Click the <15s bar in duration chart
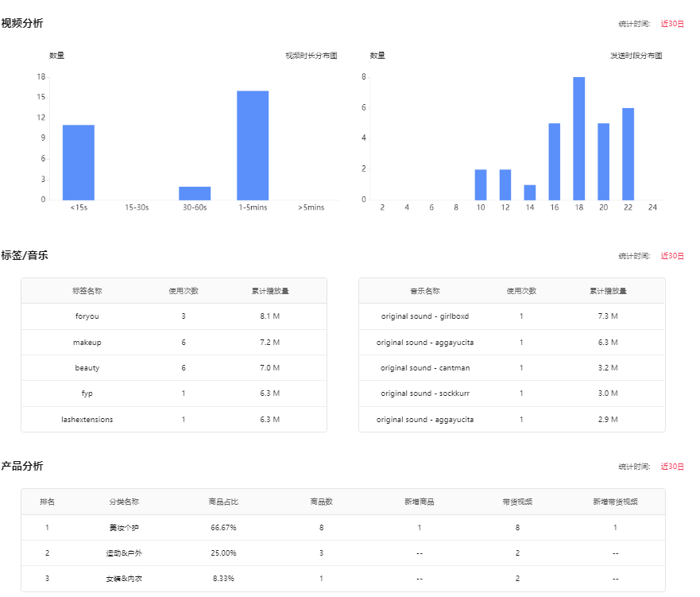Screen dimensions: 700x597 coord(79,162)
